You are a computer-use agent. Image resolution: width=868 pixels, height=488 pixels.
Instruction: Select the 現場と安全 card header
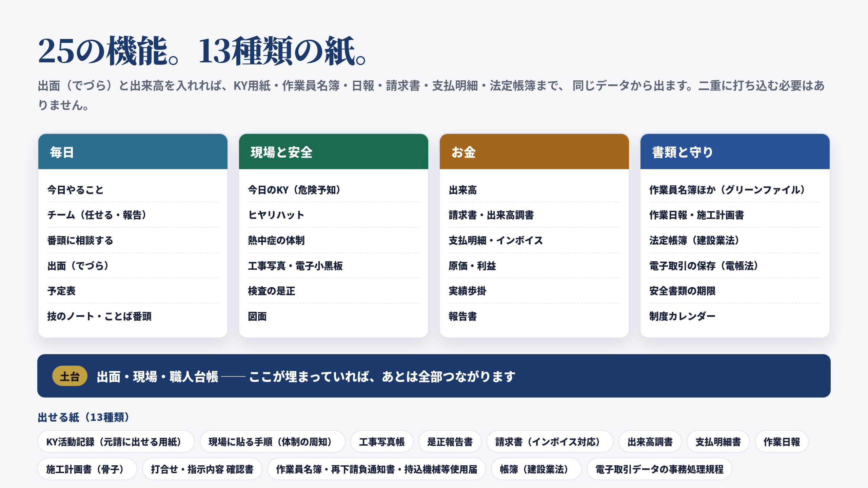click(x=334, y=151)
